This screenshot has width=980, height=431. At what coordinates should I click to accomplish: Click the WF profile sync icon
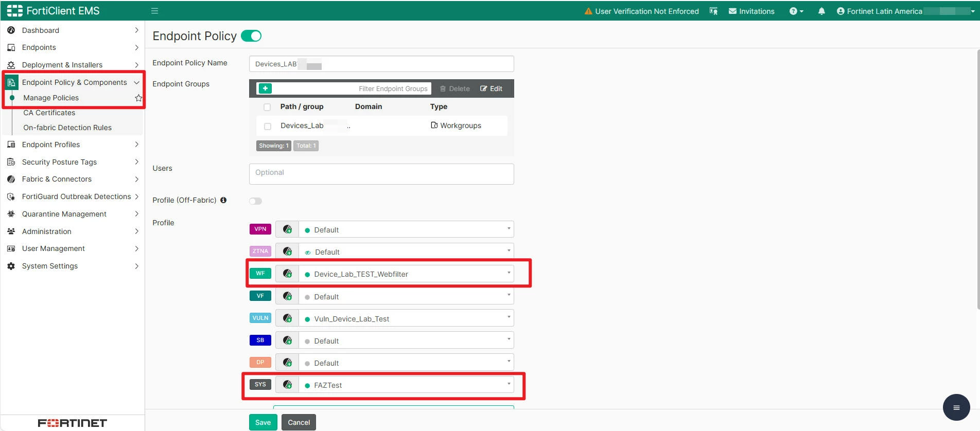287,274
